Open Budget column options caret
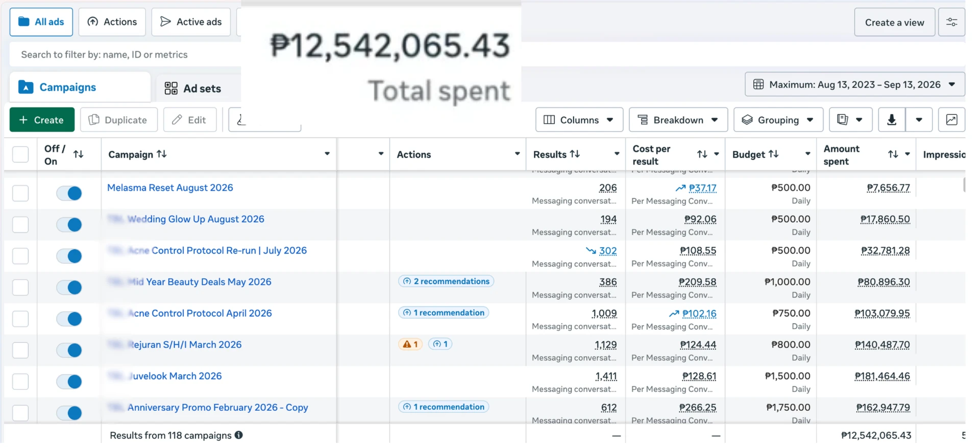 807,154
